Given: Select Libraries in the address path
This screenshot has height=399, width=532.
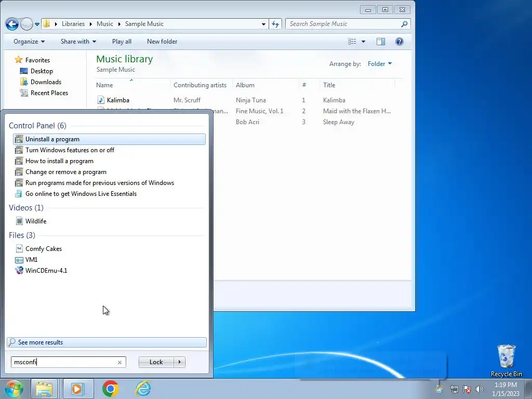Looking at the screenshot, I should point(73,24).
